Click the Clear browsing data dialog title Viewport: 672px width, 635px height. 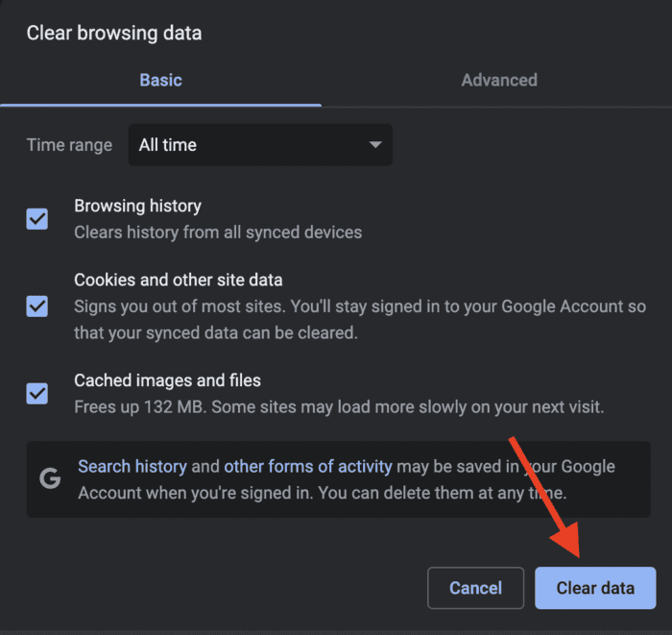(114, 34)
